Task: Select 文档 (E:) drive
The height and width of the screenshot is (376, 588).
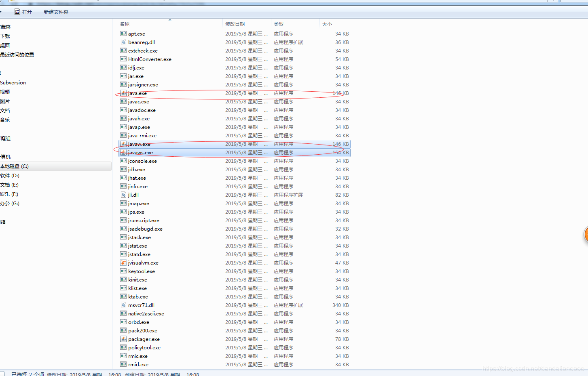Action: point(9,185)
